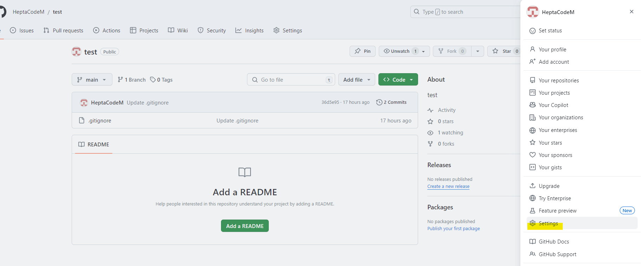
Task: Open Your sponsors menu item
Action: [x=582, y=155]
